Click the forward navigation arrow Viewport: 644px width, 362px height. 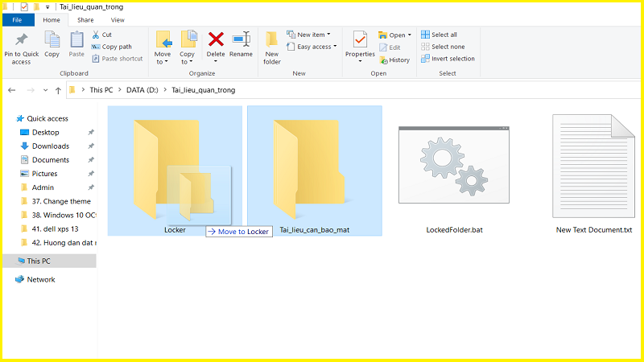(31, 90)
